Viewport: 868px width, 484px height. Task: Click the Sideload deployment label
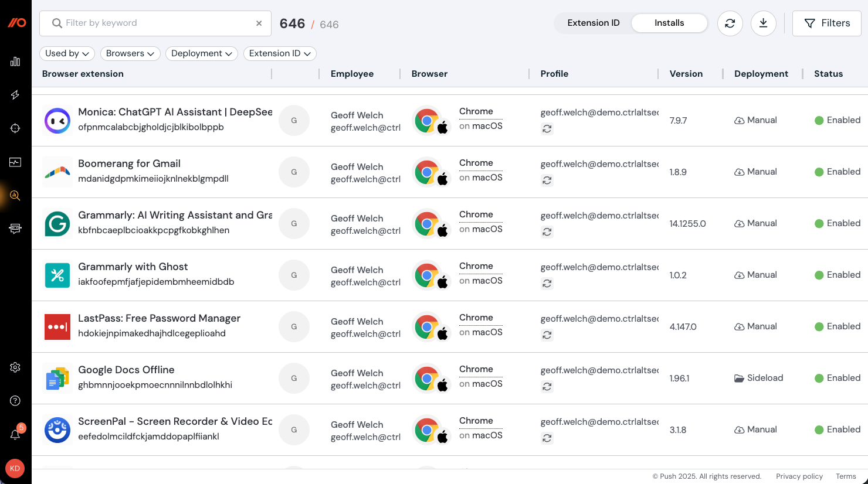(x=765, y=378)
